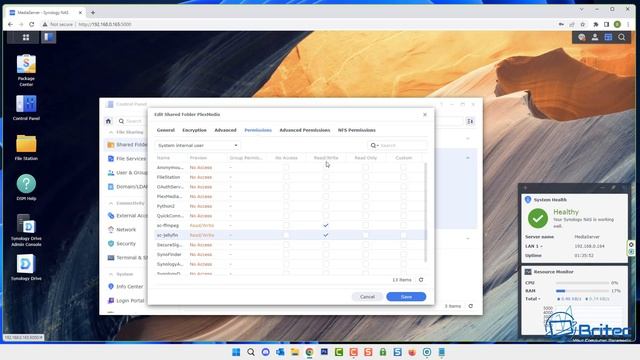Image resolution: width=640 pixels, height=360 pixels.
Task: Collapse the File Sharing sidebar section
Action: pos(111,132)
